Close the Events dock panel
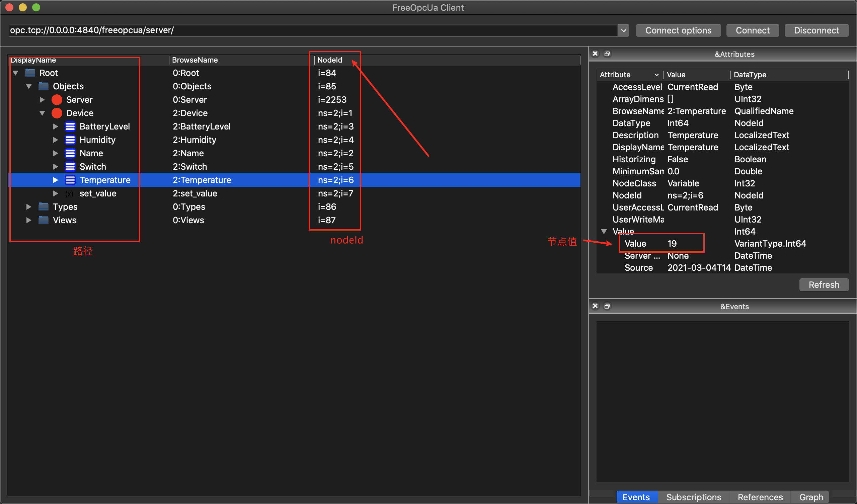The image size is (857, 504). (x=595, y=306)
